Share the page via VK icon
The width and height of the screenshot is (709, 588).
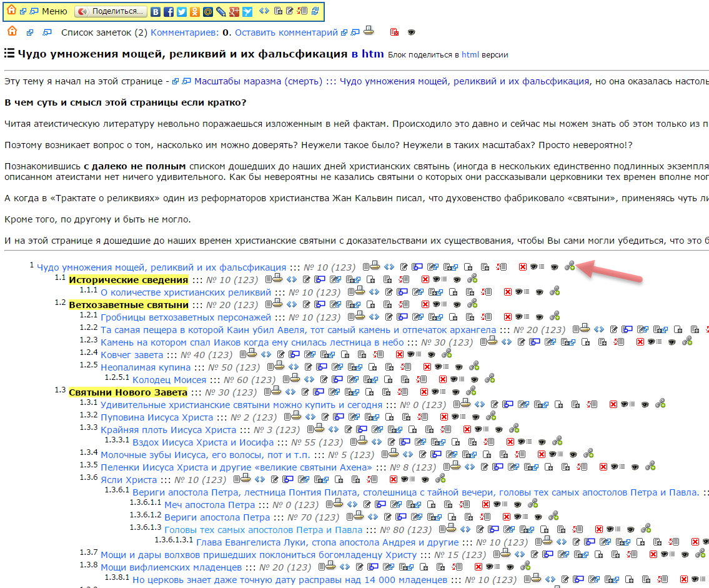pos(156,12)
